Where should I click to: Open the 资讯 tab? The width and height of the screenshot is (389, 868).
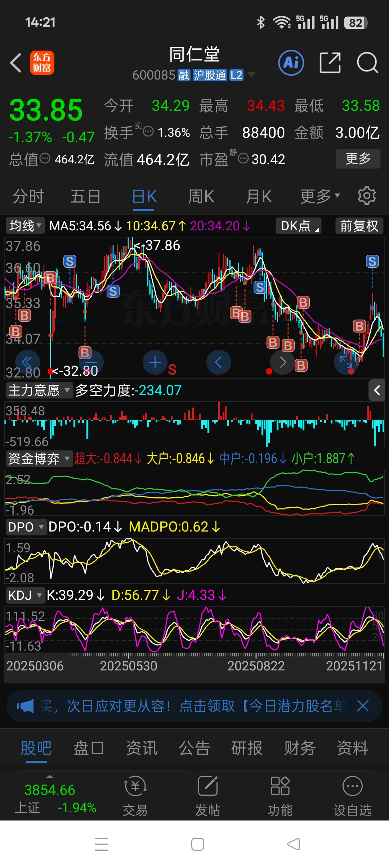point(142,749)
